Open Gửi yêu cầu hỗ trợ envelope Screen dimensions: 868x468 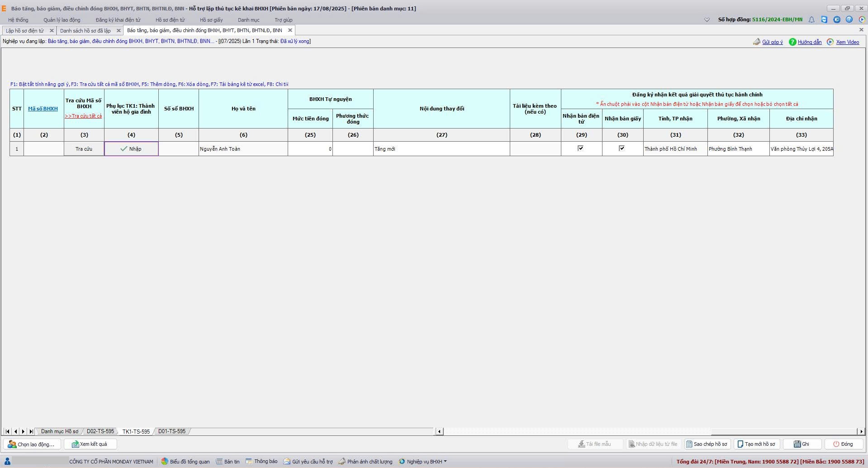pyautogui.click(x=308, y=462)
